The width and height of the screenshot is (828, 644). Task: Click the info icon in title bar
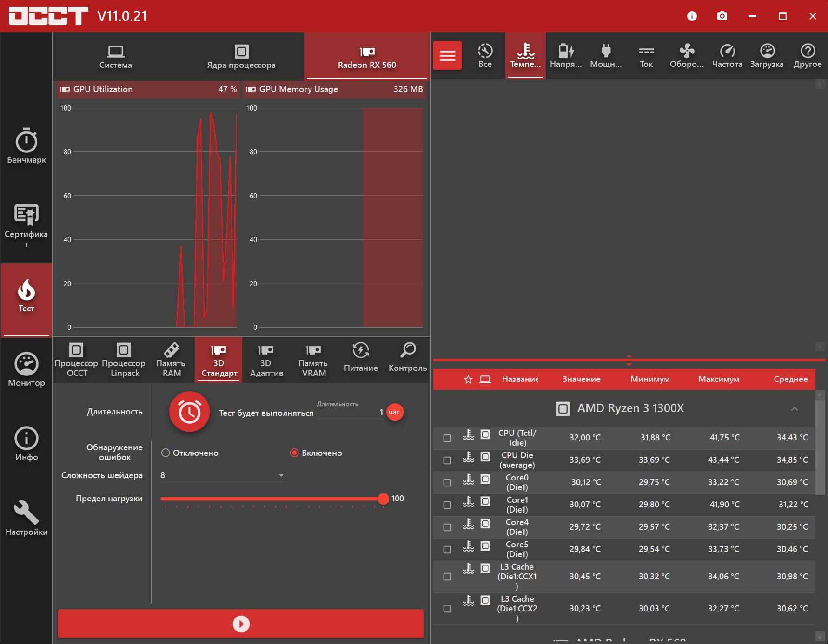pos(692,16)
